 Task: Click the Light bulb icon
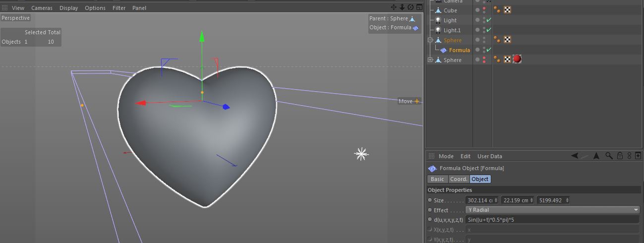coord(438,20)
